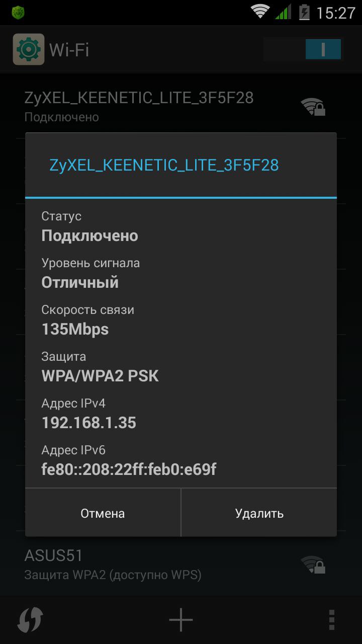Tap the battery charging icon
362x644 pixels.
304,12
